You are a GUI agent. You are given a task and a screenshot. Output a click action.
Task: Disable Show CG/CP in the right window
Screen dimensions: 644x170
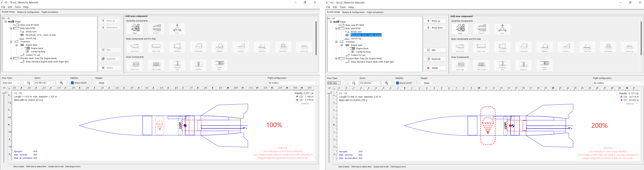point(397,83)
